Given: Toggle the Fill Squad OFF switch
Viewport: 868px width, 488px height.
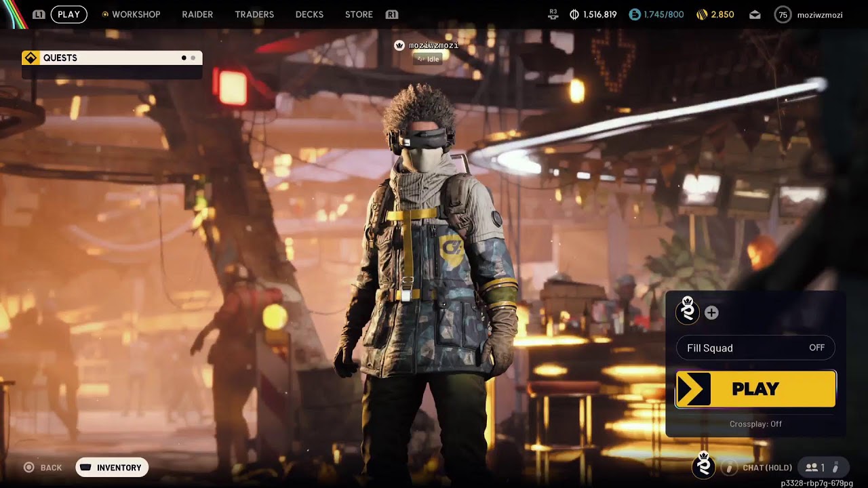Looking at the screenshot, I should [x=755, y=348].
